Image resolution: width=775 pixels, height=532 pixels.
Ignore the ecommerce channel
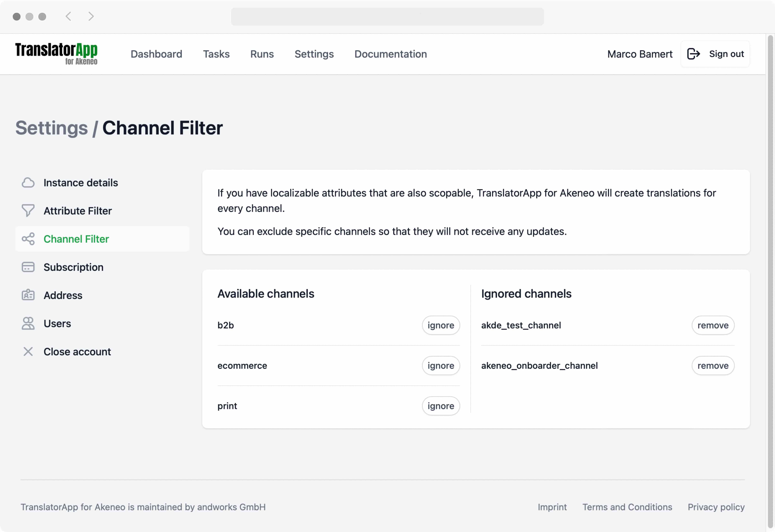(441, 366)
